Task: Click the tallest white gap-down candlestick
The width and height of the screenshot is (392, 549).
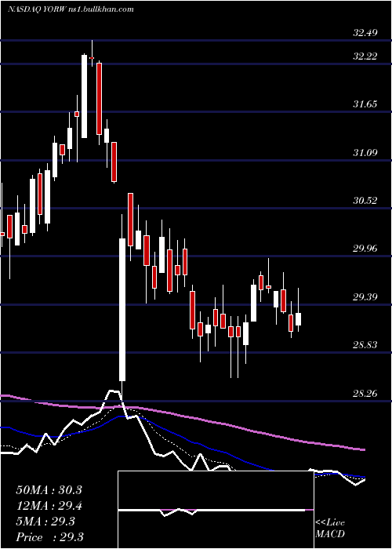Action: 122,310
